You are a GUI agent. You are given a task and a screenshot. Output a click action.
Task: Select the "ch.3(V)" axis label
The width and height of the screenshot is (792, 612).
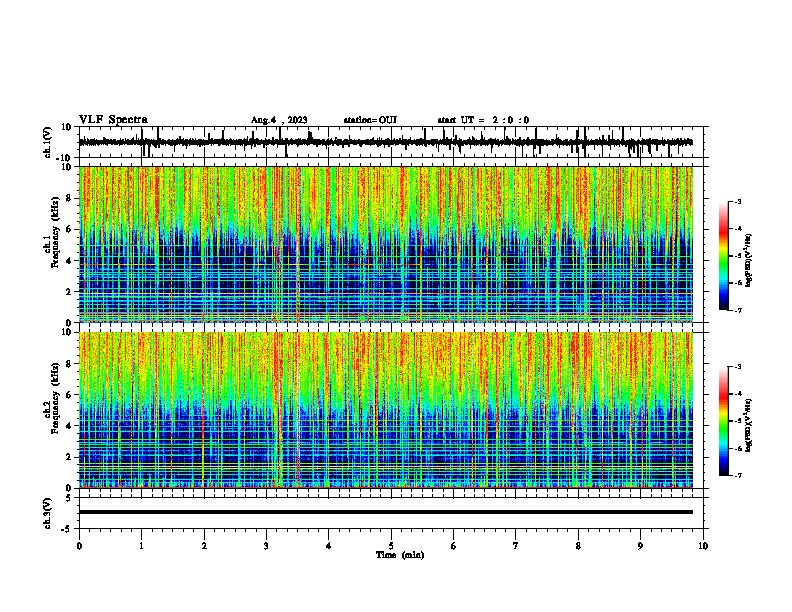coord(48,513)
